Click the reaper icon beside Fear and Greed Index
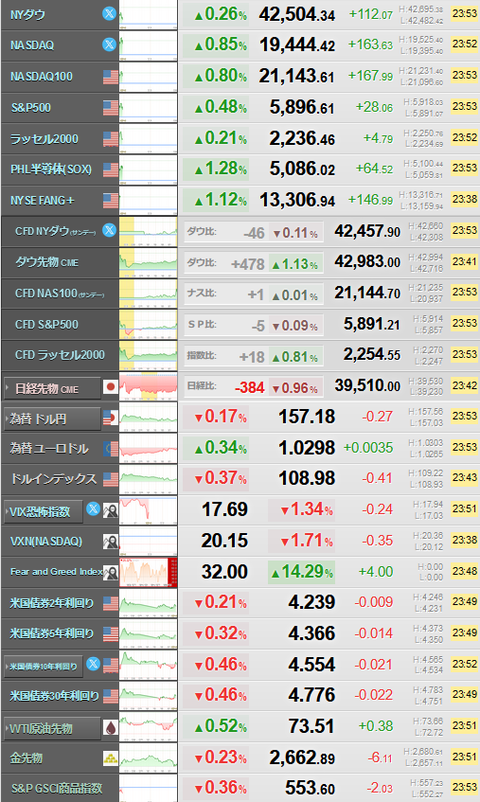 click(x=111, y=573)
